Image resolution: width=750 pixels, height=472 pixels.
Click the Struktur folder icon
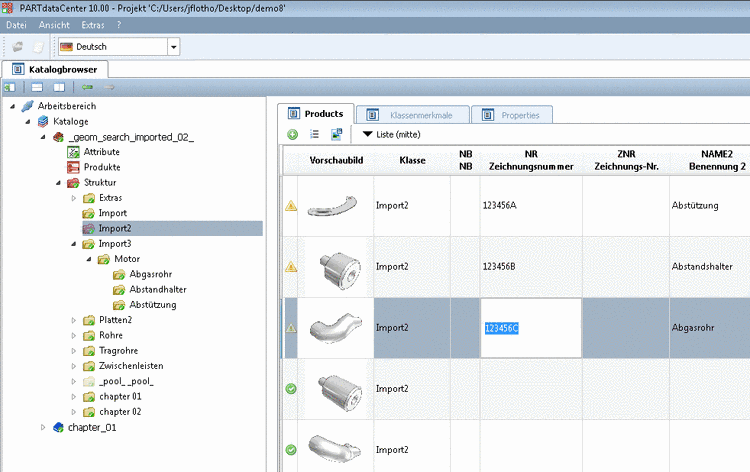coord(73,183)
